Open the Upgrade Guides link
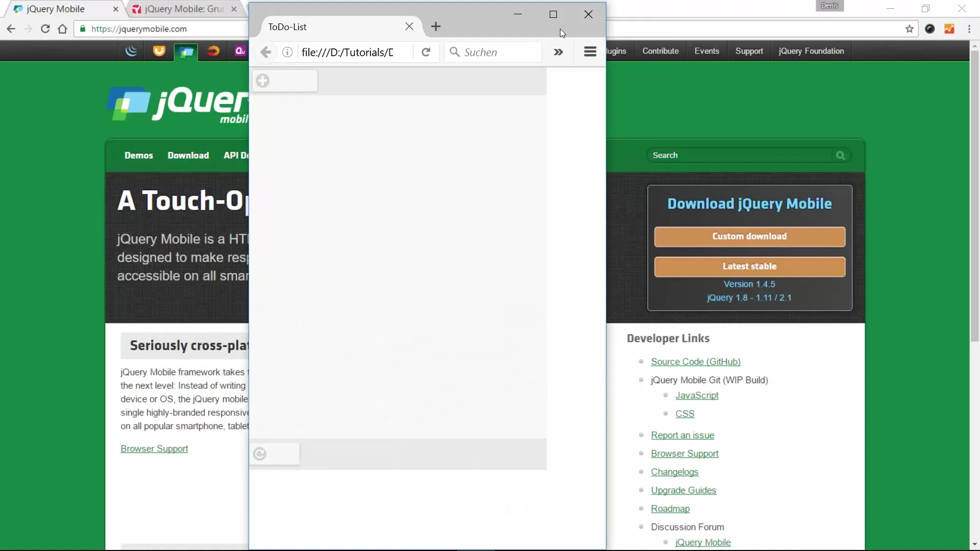 tap(683, 490)
